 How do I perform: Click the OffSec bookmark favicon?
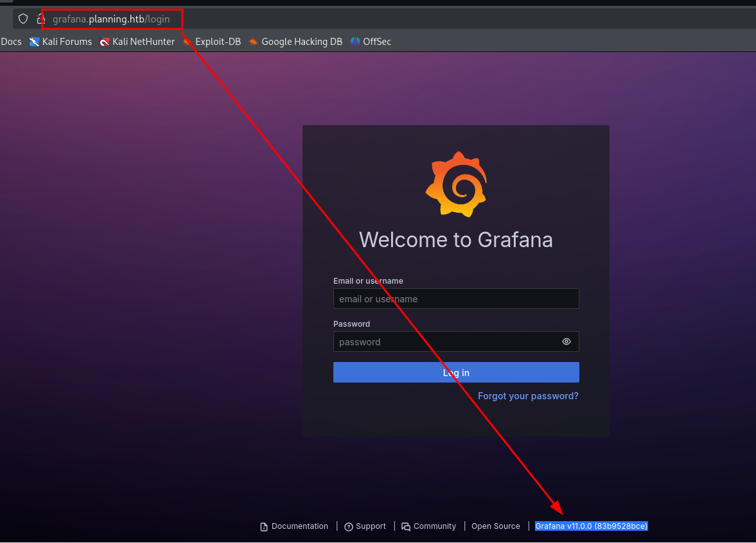click(355, 42)
